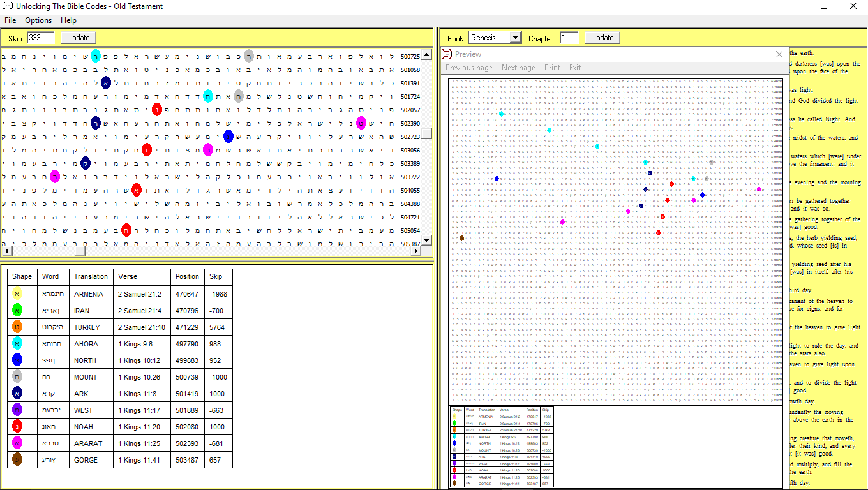
Task: Open the File menu
Action: 10,20
